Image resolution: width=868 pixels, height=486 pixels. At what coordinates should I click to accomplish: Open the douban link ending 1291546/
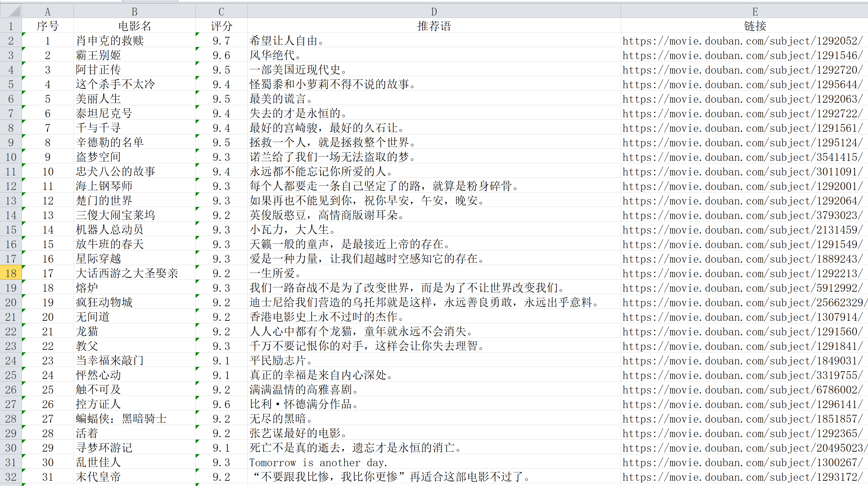(x=742, y=55)
